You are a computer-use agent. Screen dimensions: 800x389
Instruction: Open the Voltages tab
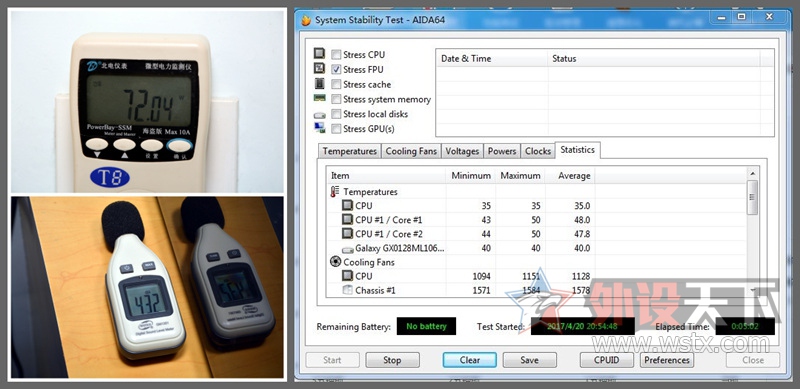pyautogui.click(x=462, y=151)
